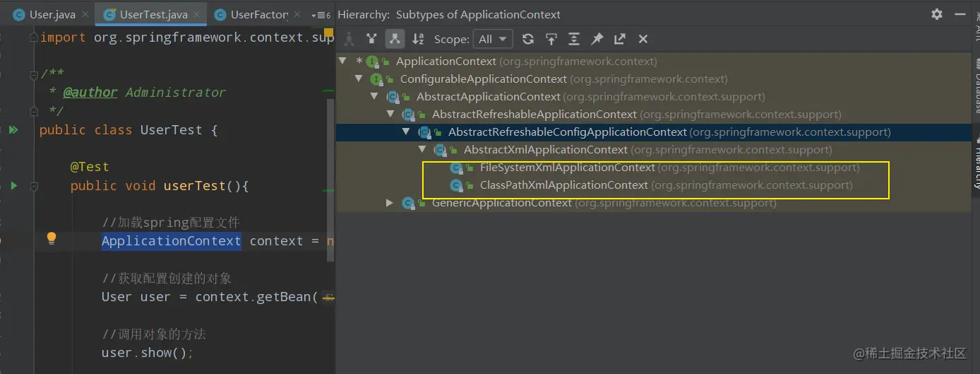This screenshot has height=374, width=980.
Task: Collapse ConfigurableApplicationContext node
Action: click(x=359, y=78)
